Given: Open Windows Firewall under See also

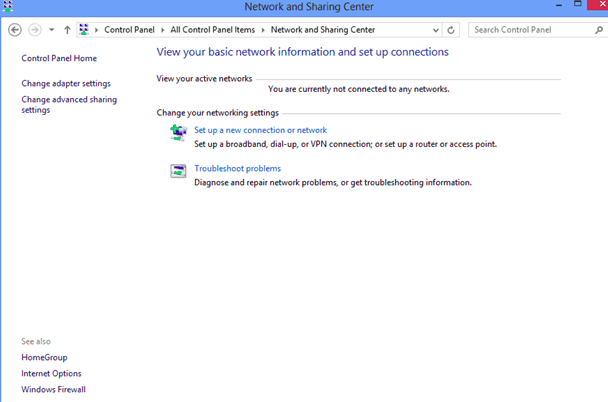Looking at the screenshot, I should pyautogui.click(x=54, y=390).
